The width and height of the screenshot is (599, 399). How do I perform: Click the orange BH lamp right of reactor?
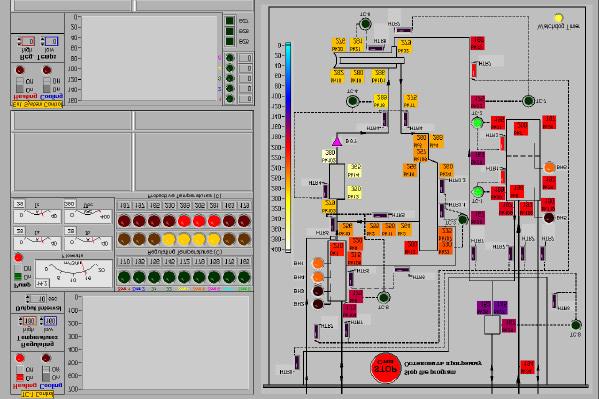pyautogui.click(x=549, y=167)
